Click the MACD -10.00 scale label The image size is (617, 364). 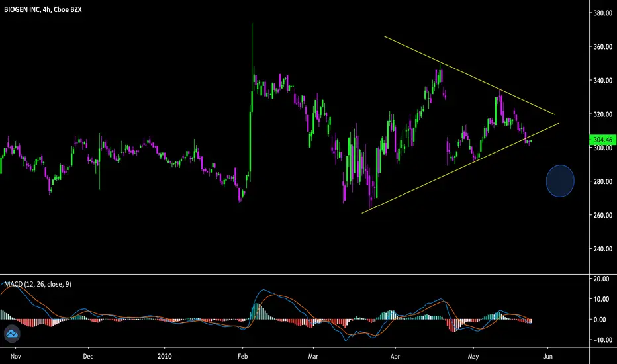click(602, 340)
